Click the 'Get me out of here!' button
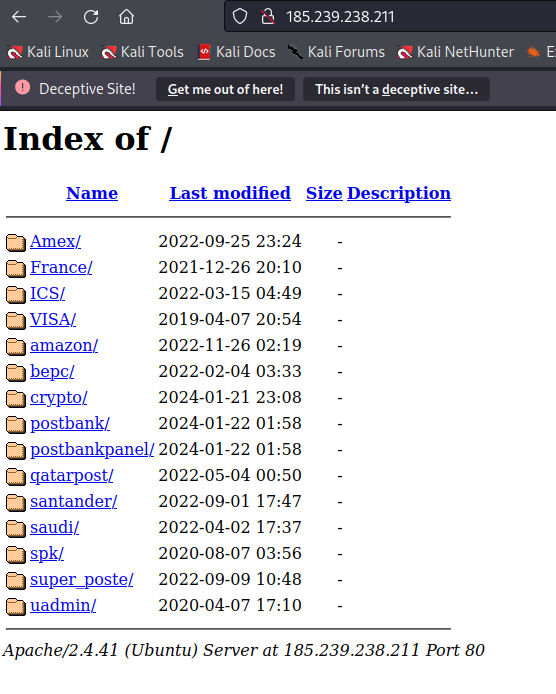This screenshot has height=694, width=556. coord(225,89)
